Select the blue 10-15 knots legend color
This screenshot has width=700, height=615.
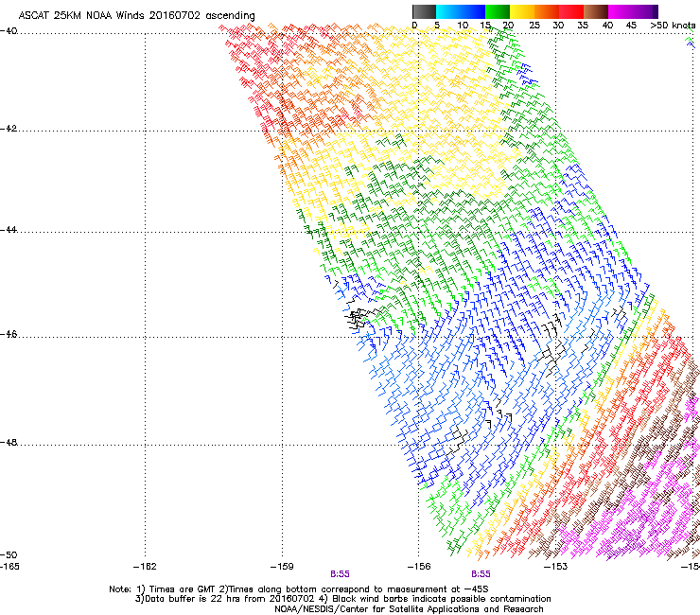coord(473,11)
